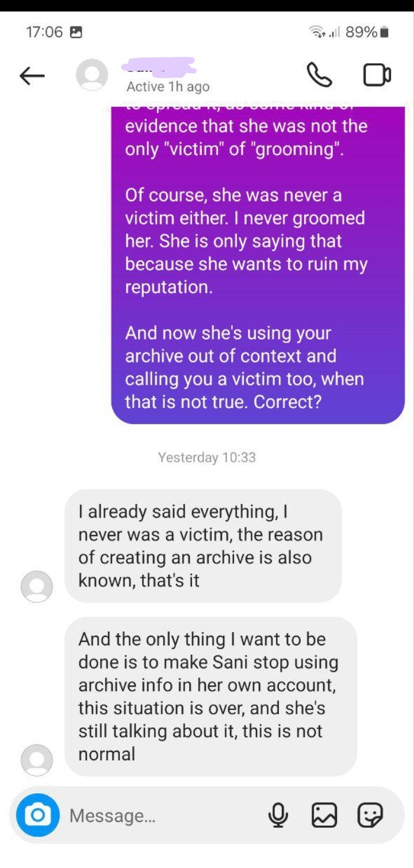Tap the "Yesterday 10:33" timestamp

[x=207, y=458]
